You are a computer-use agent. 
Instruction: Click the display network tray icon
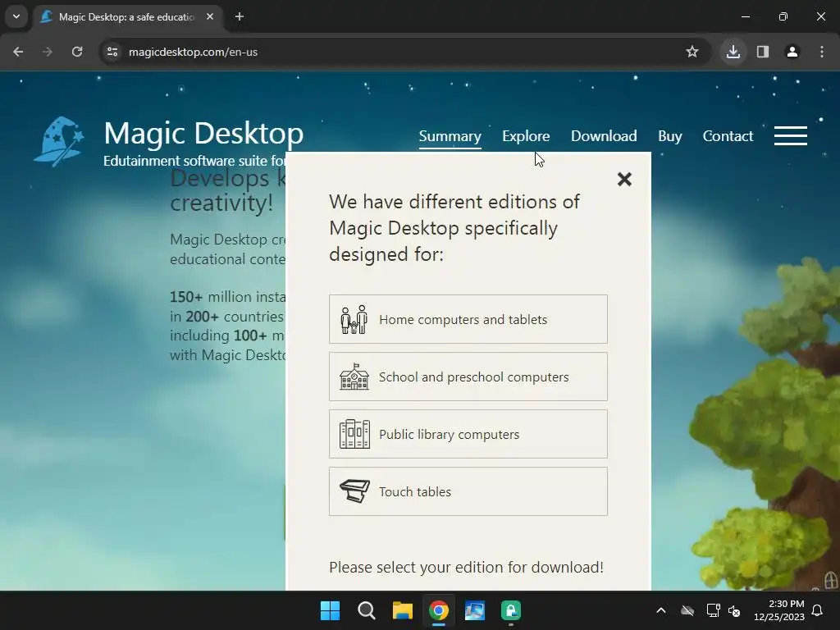point(713,610)
